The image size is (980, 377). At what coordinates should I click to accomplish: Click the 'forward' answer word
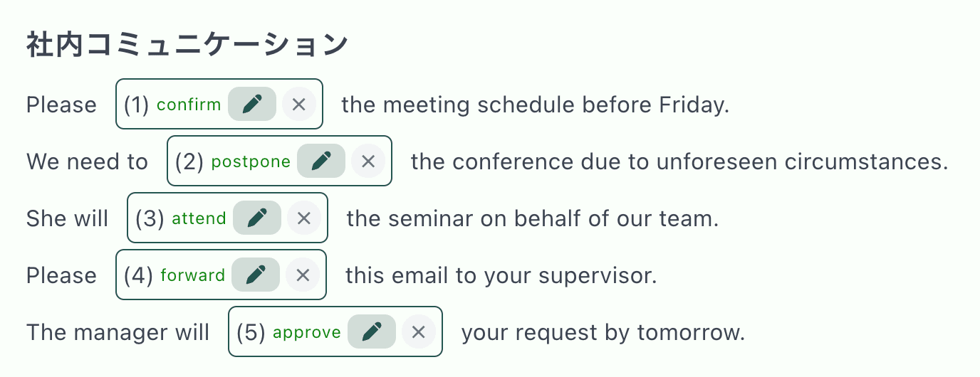pos(192,275)
